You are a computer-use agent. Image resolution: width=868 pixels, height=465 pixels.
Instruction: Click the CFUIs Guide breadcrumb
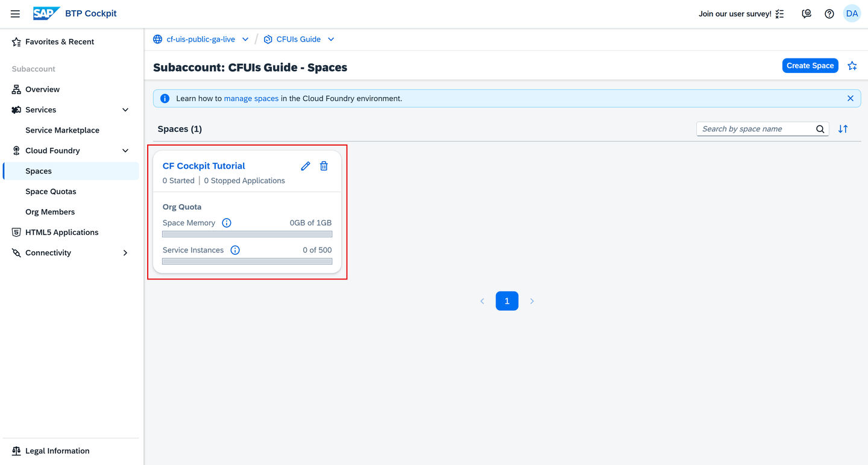coord(298,39)
